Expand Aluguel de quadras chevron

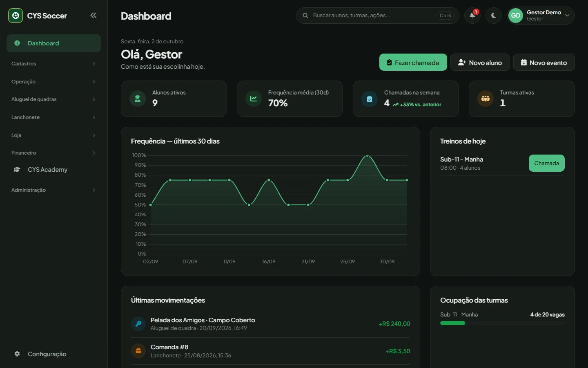(94, 99)
